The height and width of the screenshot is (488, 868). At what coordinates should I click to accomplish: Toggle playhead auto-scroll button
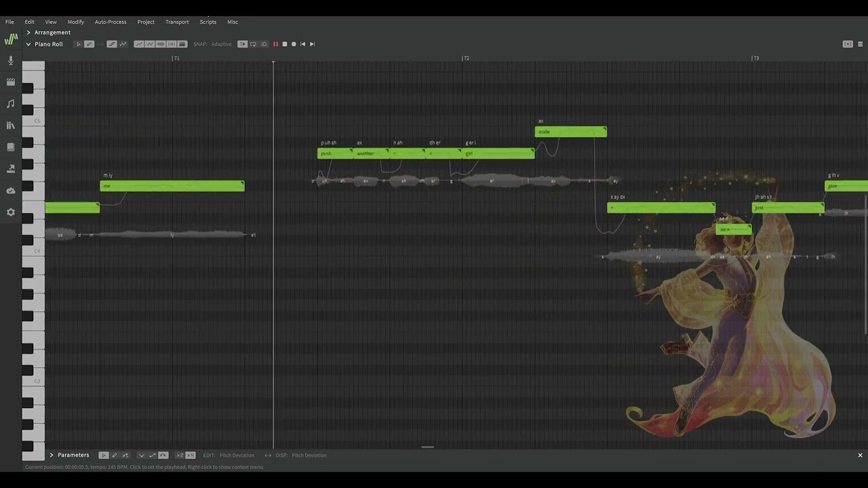coord(242,44)
